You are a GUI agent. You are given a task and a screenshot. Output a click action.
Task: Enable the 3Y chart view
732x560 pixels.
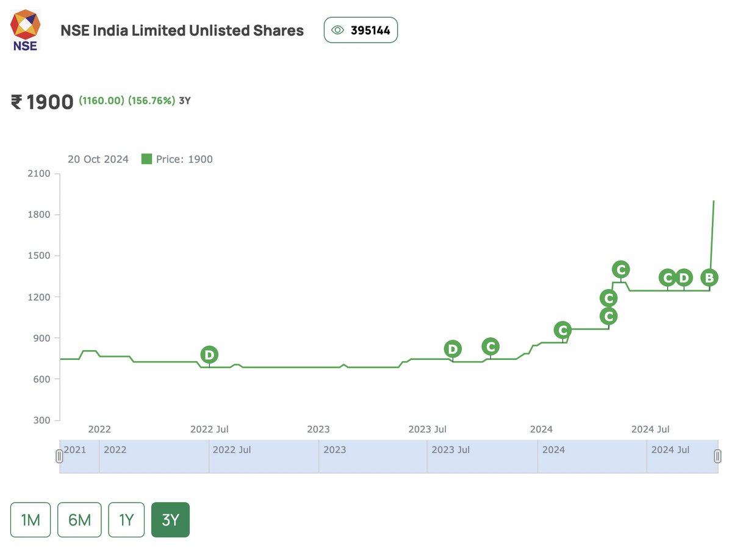[170, 519]
